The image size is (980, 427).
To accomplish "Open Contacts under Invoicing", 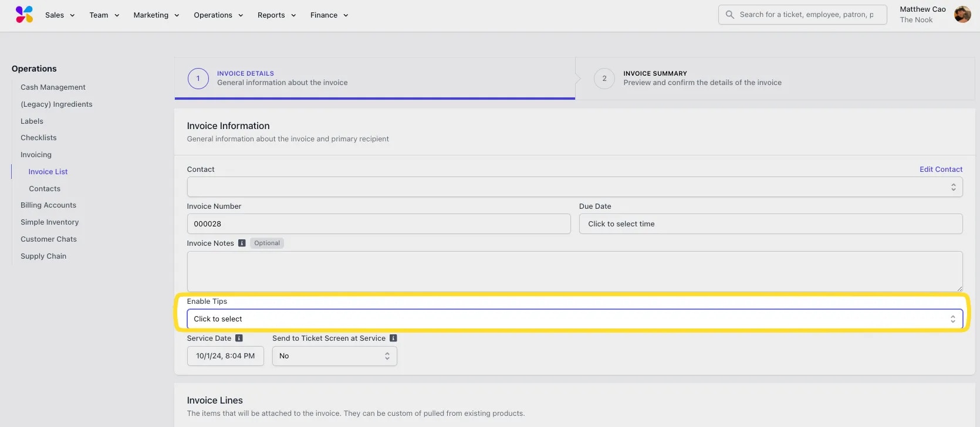I will [45, 189].
